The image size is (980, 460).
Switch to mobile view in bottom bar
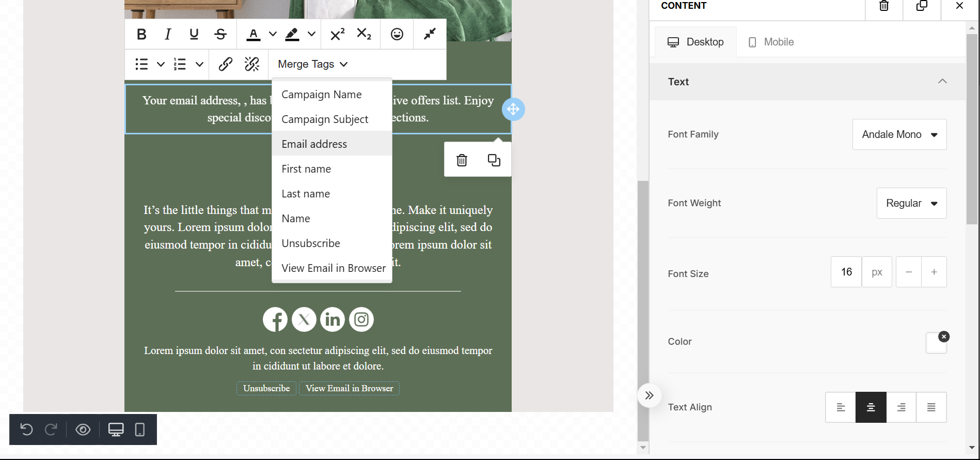pyautogui.click(x=139, y=430)
